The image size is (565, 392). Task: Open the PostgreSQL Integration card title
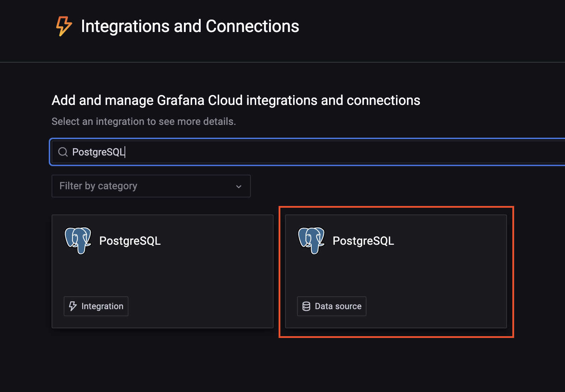pyautogui.click(x=130, y=241)
